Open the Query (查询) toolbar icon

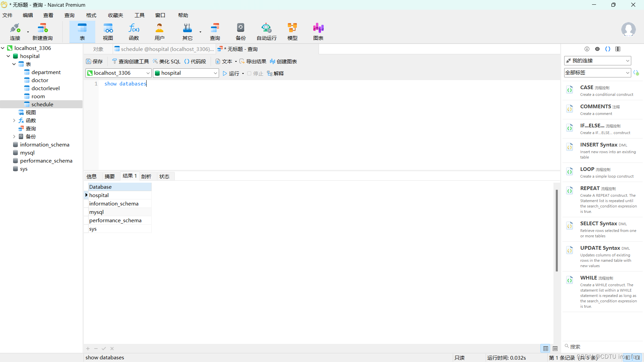215,32
